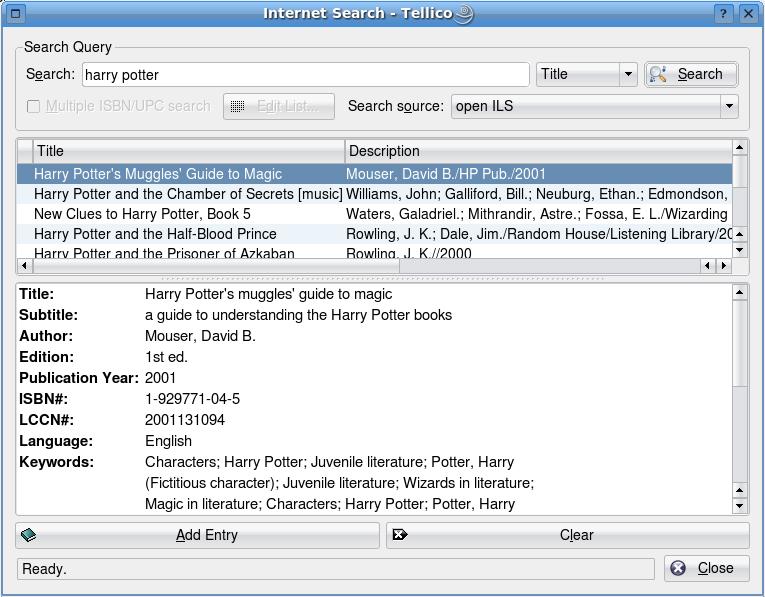Click the Edition value 1st ed.
Screen dimensions: 765x597
pyautogui.click(x=166, y=357)
